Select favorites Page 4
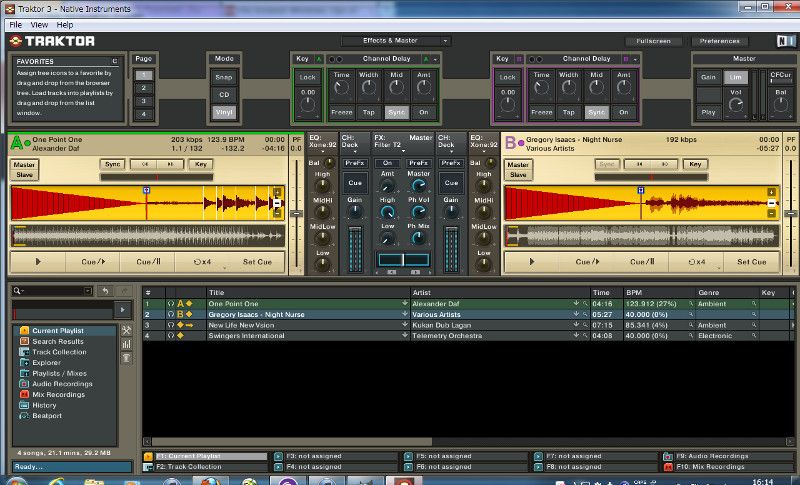800x485 pixels. (x=144, y=114)
